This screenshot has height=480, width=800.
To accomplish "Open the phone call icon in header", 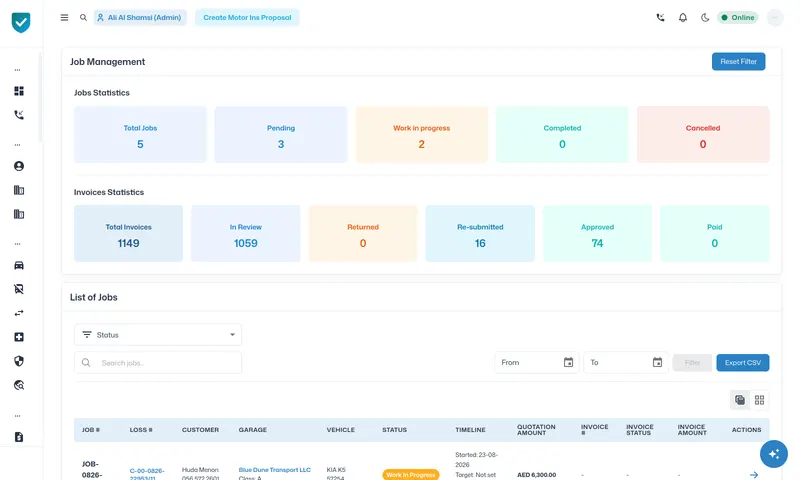I will [660, 17].
